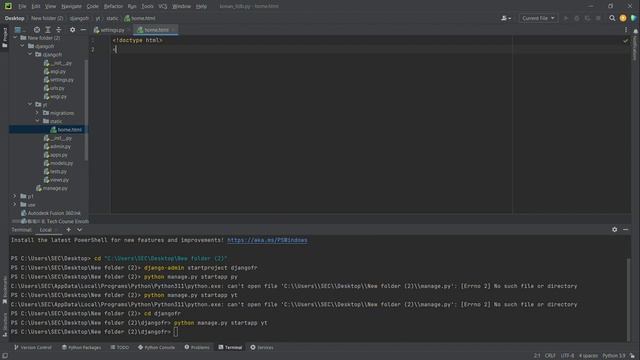Click the terminal prompt input line
This screenshot has height=360, width=640.
pos(318,332)
